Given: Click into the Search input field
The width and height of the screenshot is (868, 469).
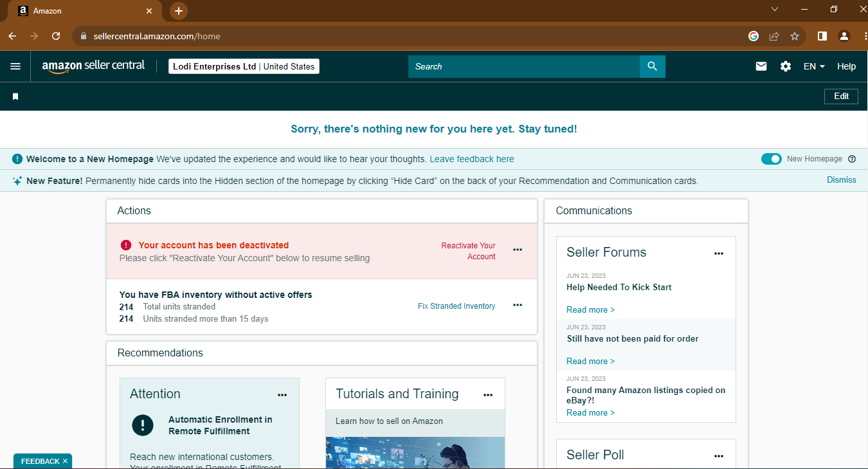Looking at the screenshot, I should [524, 66].
